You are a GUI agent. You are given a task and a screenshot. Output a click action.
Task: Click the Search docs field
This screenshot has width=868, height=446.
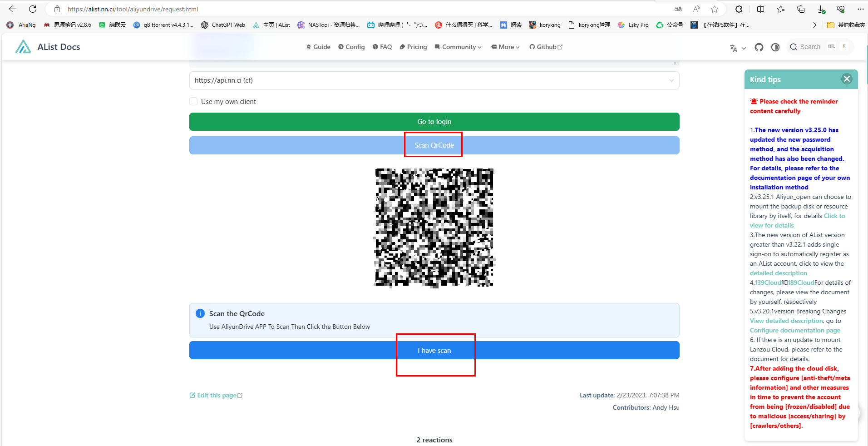pyautogui.click(x=810, y=47)
